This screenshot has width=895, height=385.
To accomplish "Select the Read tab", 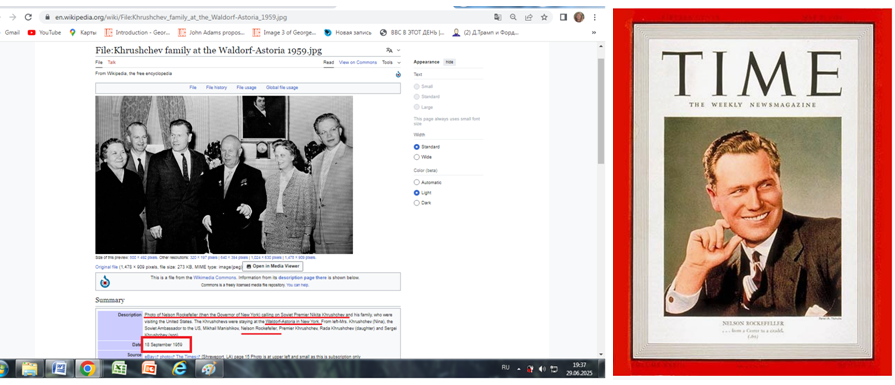I will [329, 62].
